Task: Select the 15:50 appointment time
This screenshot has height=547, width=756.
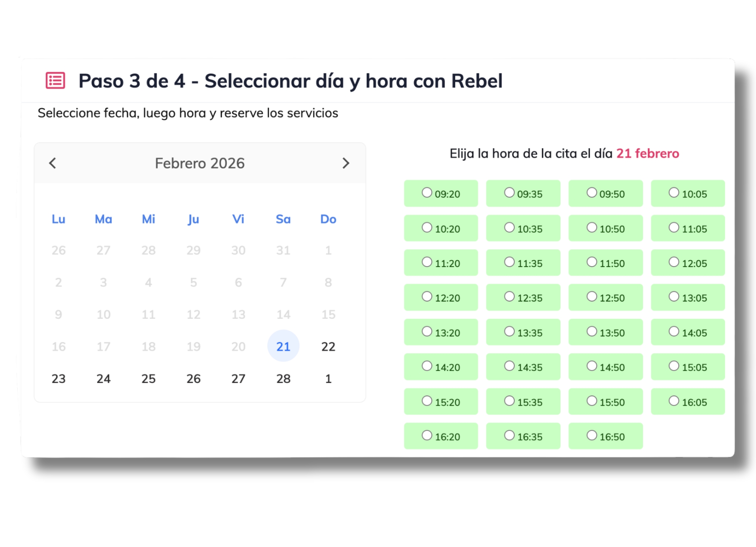Action: tap(605, 401)
